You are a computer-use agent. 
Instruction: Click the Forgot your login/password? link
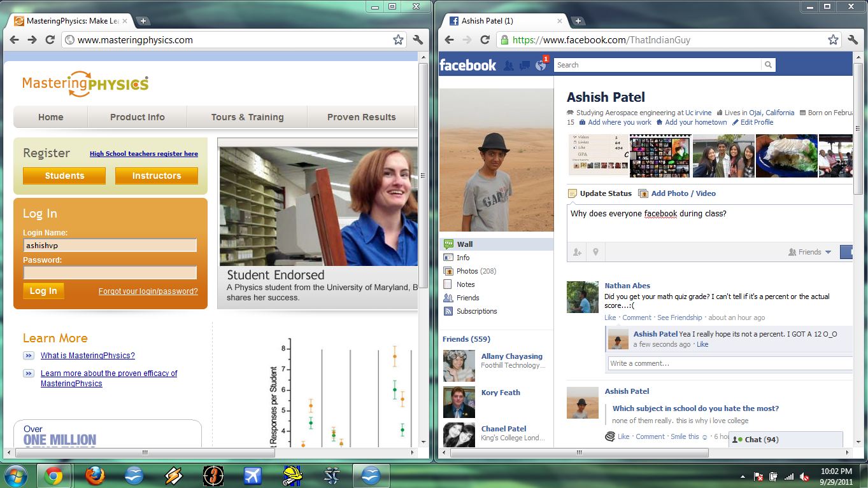click(x=148, y=291)
